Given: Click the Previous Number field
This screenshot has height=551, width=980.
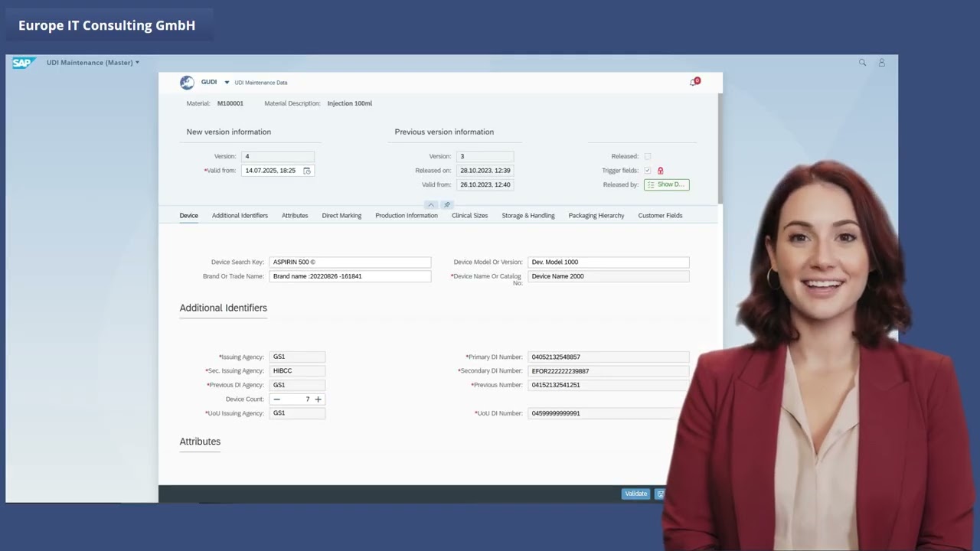Looking at the screenshot, I should pos(609,385).
